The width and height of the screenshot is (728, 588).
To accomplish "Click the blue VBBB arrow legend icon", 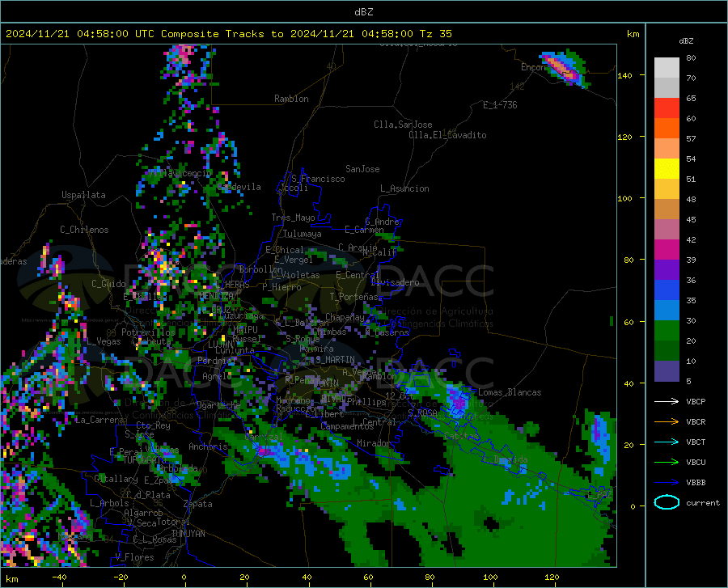I will [667, 482].
